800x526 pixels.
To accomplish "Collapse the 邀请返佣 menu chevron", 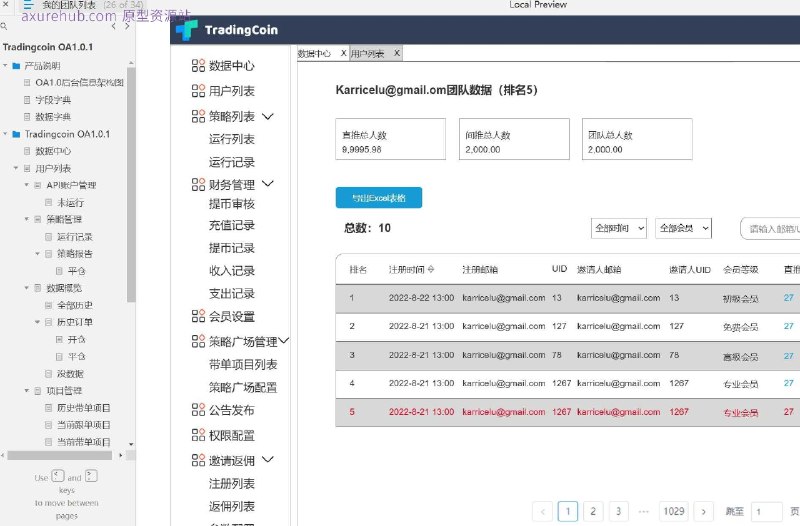I will point(268,459).
